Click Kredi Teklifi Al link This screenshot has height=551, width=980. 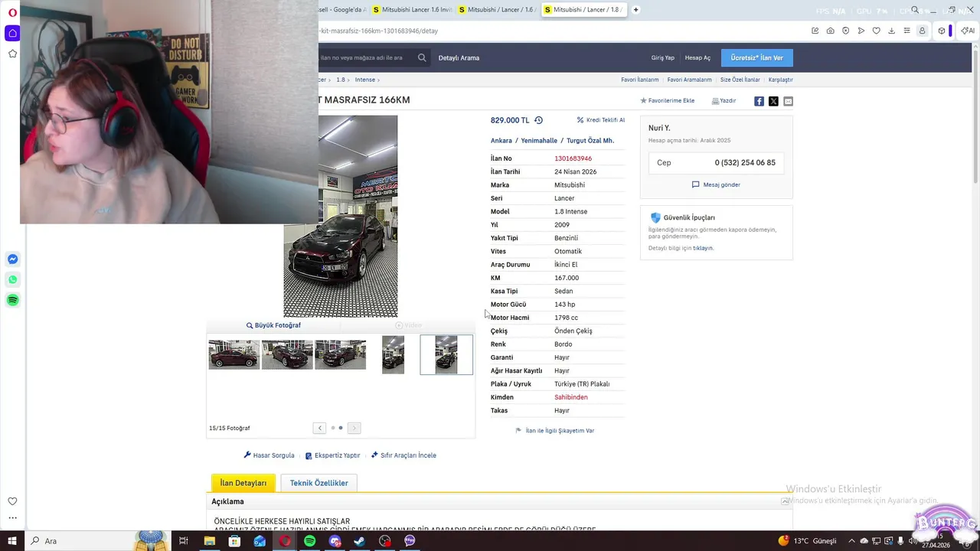601,120
